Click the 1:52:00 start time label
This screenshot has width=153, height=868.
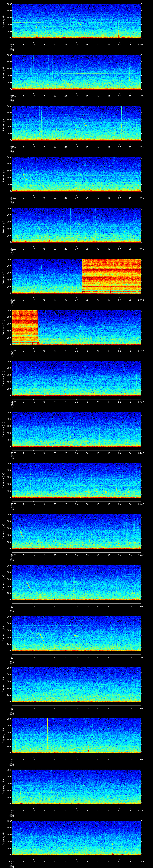[x=12, y=453]
